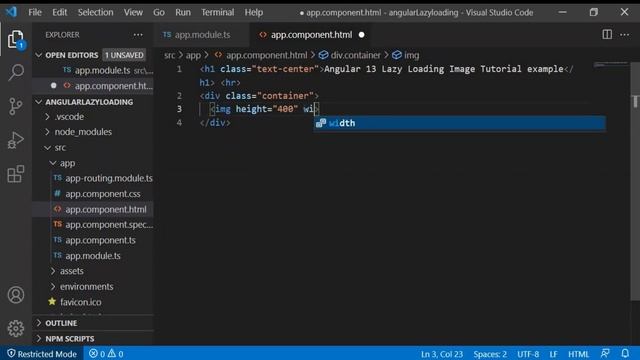This screenshot has height=360, width=640.
Task: Open the Extensions view
Action: pos(16,174)
